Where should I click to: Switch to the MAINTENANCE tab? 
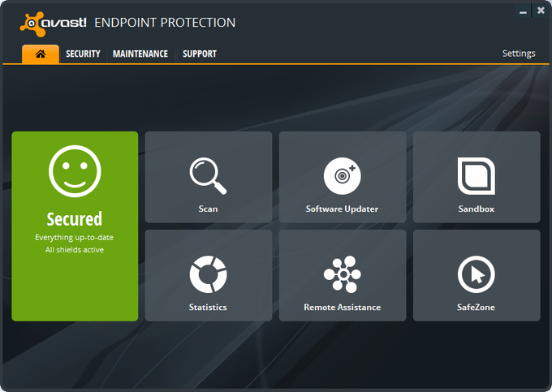pyautogui.click(x=140, y=54)
